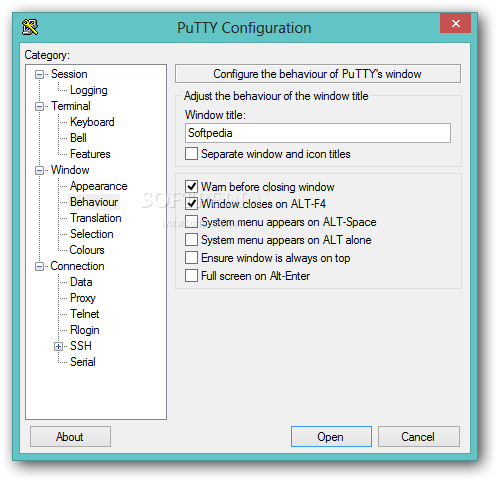Open the Colours category
The image size is (498, 481).
click(x=87, y=250)
